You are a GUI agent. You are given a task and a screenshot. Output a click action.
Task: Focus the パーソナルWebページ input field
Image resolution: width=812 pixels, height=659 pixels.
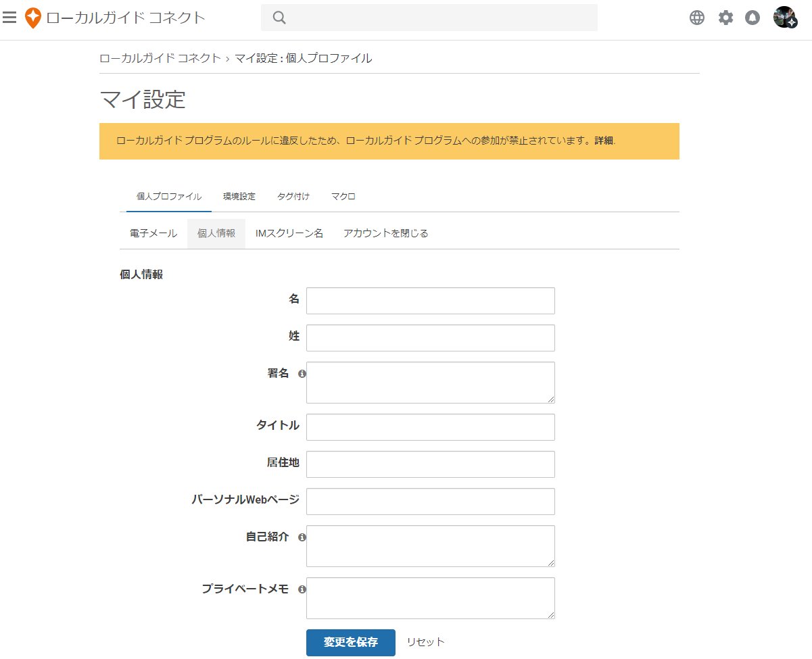click(431, 502)
